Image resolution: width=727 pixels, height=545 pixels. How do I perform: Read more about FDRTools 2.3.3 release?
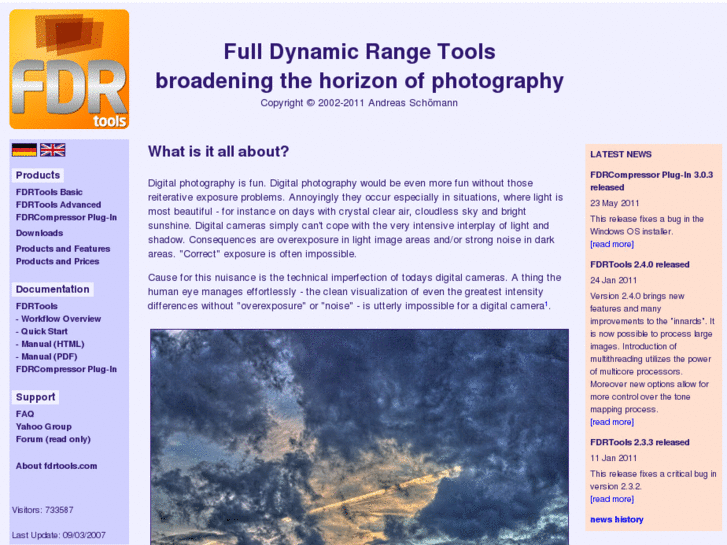[612, 499]
